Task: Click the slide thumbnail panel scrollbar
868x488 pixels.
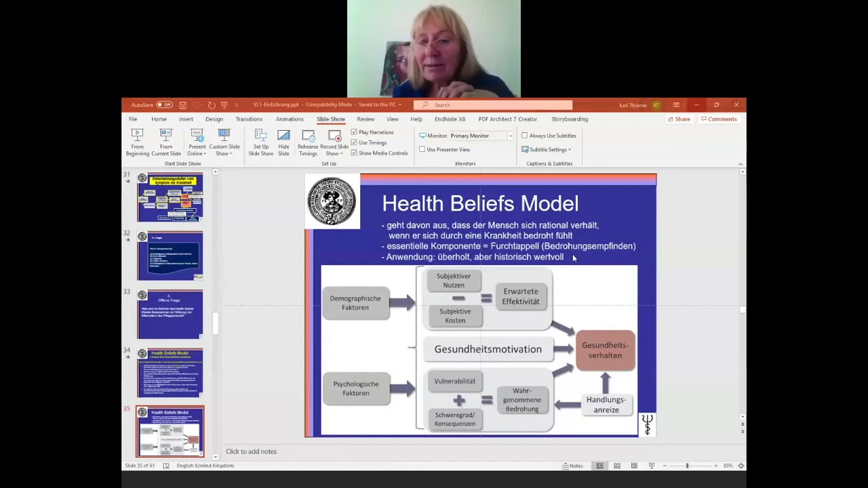Action: click(x=216, y=323)
